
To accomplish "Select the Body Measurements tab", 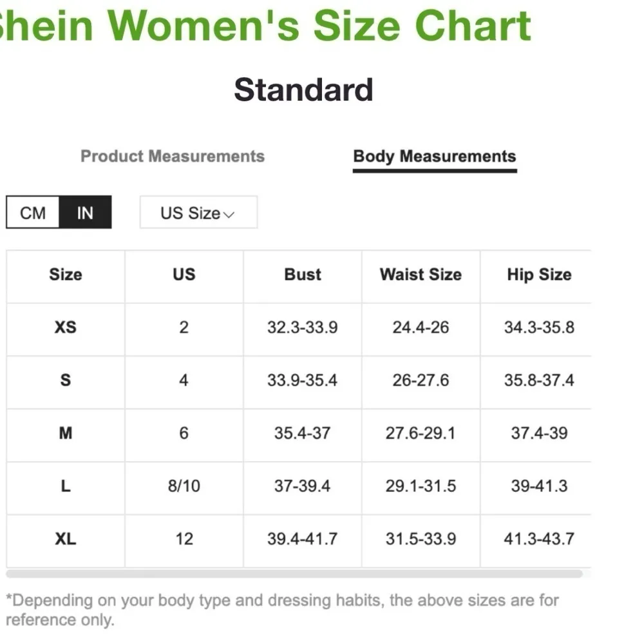I will point(435,156).
